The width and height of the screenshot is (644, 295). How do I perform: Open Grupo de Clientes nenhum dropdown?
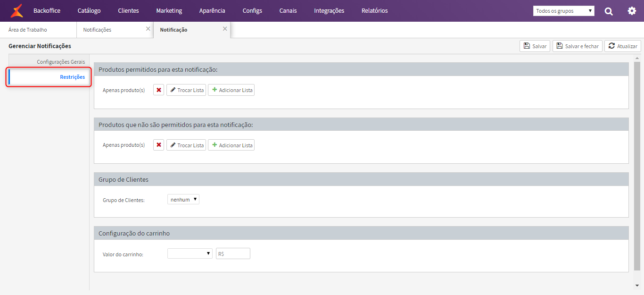pos(183,199)
